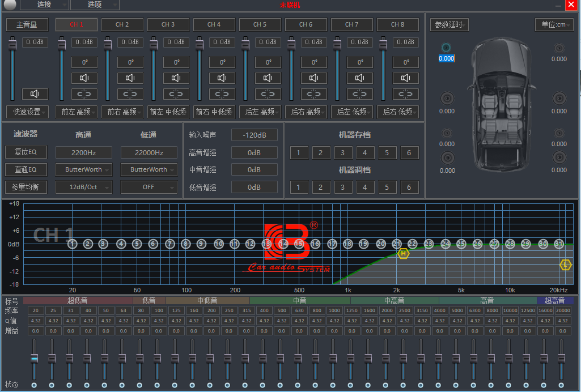Click the CH 3 link icon

tap(176, 94)
